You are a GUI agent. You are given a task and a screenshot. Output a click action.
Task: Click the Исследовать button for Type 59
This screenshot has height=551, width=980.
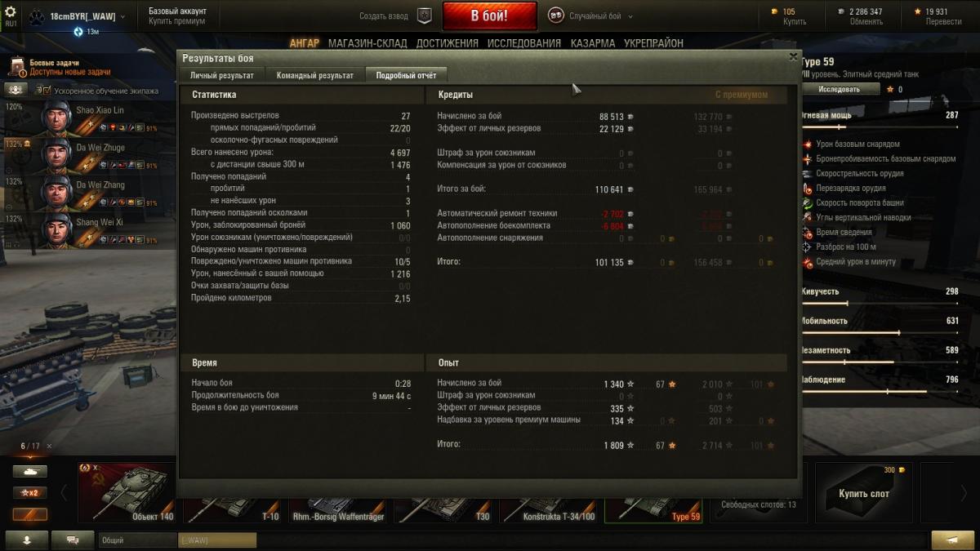(840, 89)
